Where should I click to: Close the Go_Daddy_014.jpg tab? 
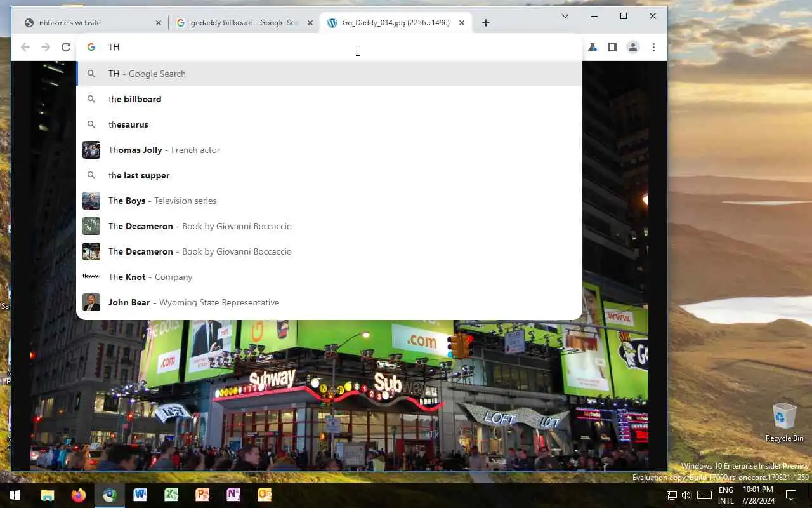pyautogui.click(x=462, y=23)
